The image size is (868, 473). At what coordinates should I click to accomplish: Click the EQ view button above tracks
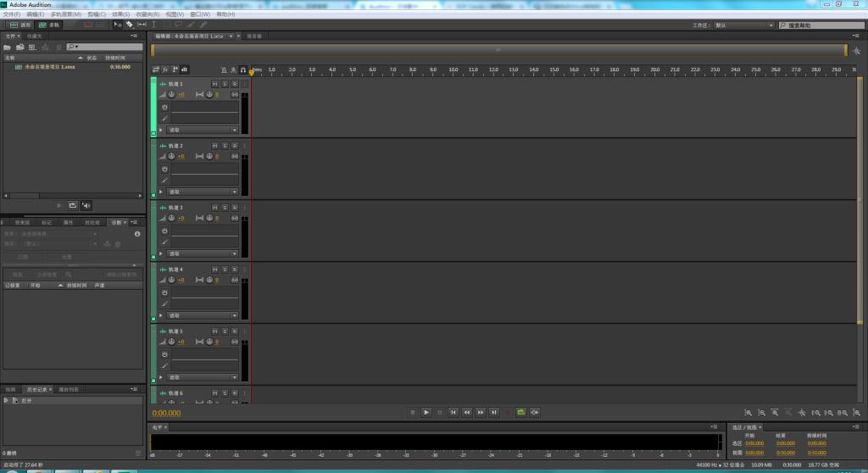tap(185, 70)
